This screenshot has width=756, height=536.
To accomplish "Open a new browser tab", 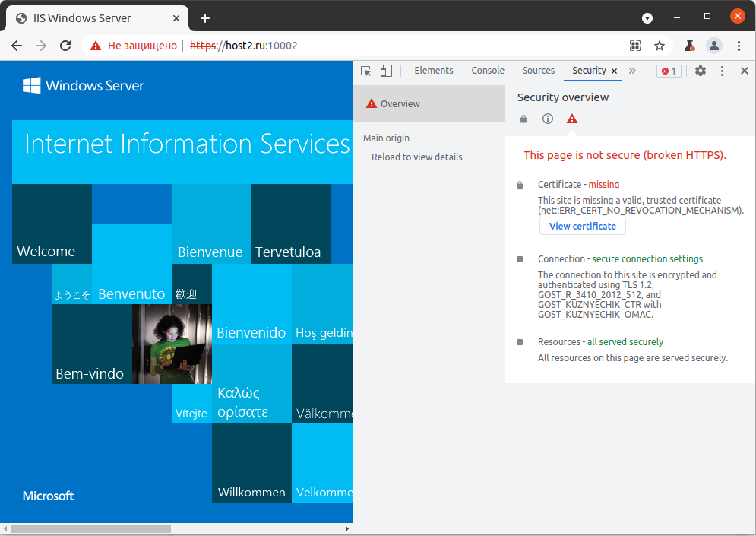I will 205,18.
